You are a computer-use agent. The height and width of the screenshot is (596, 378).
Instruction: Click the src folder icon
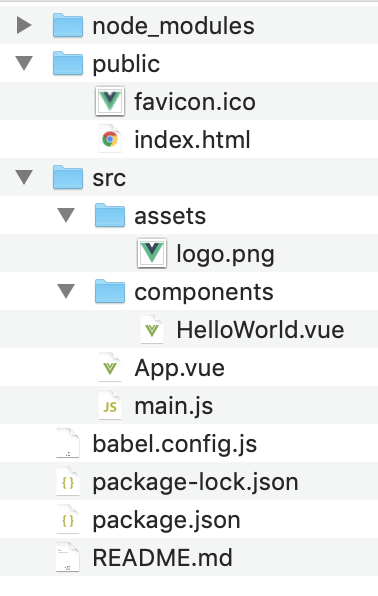pos(68,177)
